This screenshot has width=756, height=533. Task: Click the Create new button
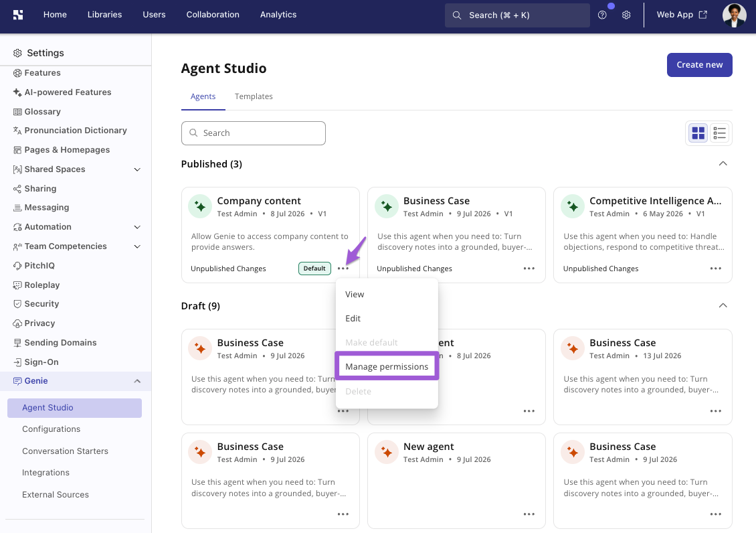click(x=699, y=65)
